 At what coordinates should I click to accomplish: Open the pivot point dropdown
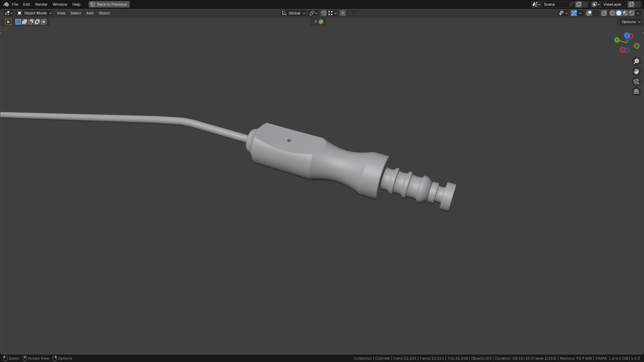[x=313, y=13]
